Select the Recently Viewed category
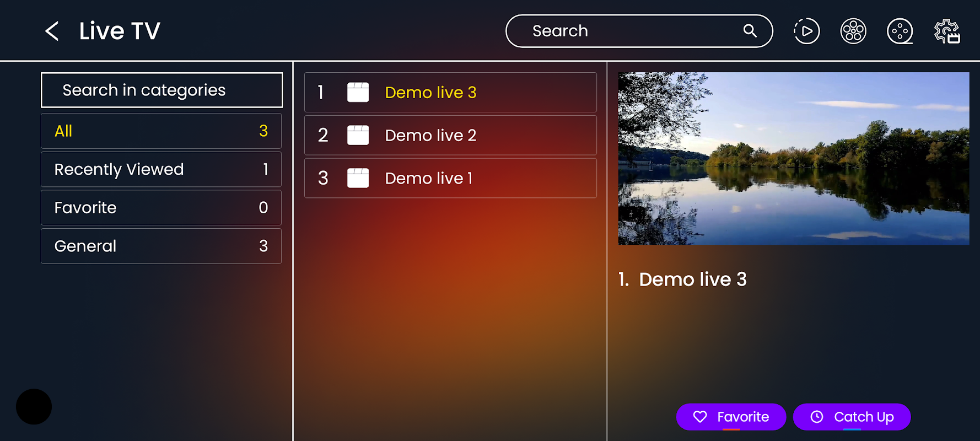Screen dimensions: 980x441 [x=161, y=169]
